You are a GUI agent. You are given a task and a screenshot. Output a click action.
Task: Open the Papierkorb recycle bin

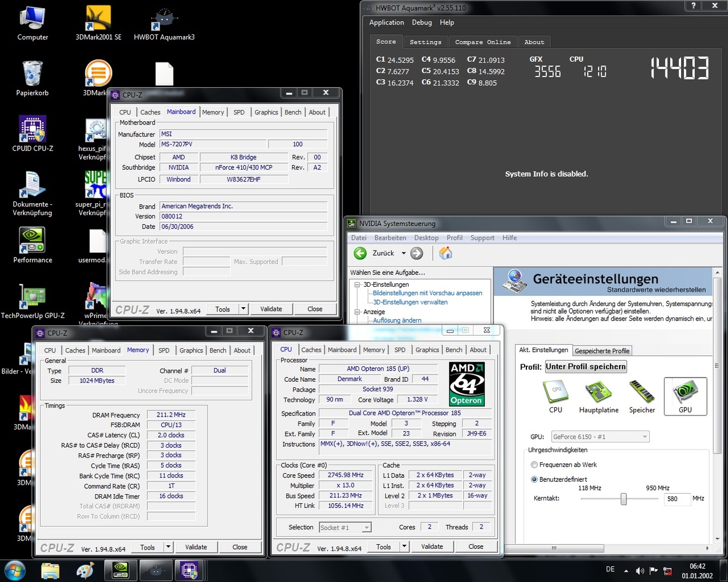32,79
